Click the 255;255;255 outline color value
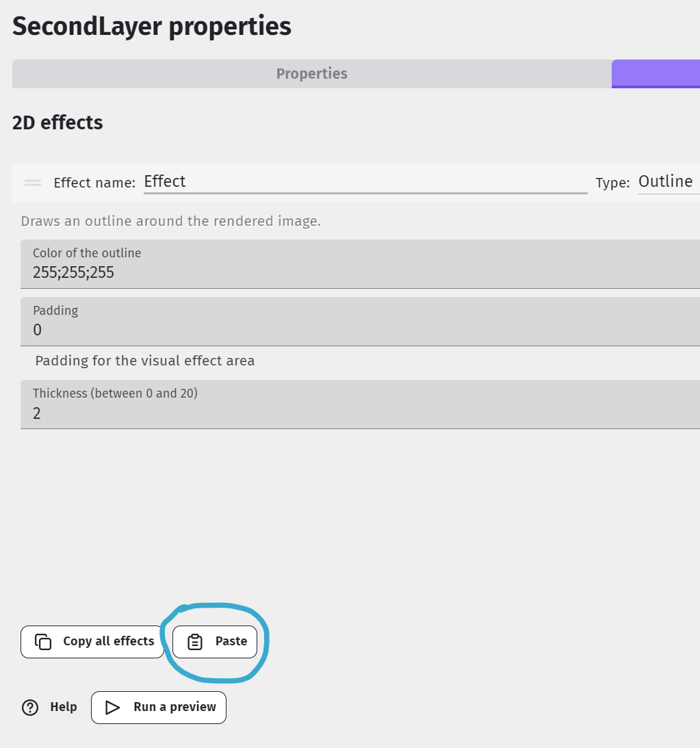 pyautogui.click(x=74, y=273)
